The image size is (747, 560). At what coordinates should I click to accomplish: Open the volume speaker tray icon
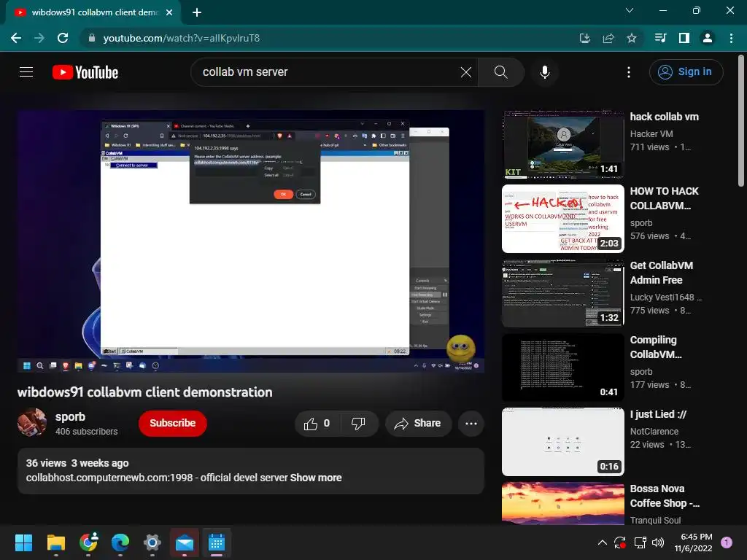658,542
